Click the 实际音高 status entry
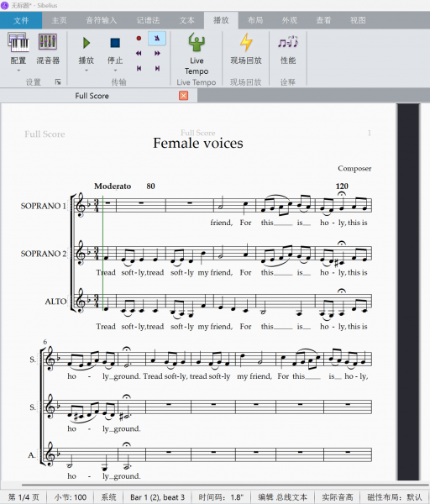The image size is (430, 504). 338,497
